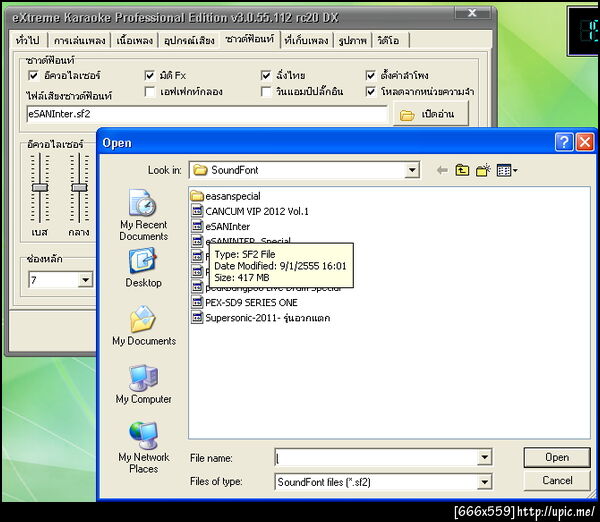Select file name PEX-SD9 SERIES ONE
The height and width of the screenshot is (522, 600).
pyautogui.click(x=251, y=302)
